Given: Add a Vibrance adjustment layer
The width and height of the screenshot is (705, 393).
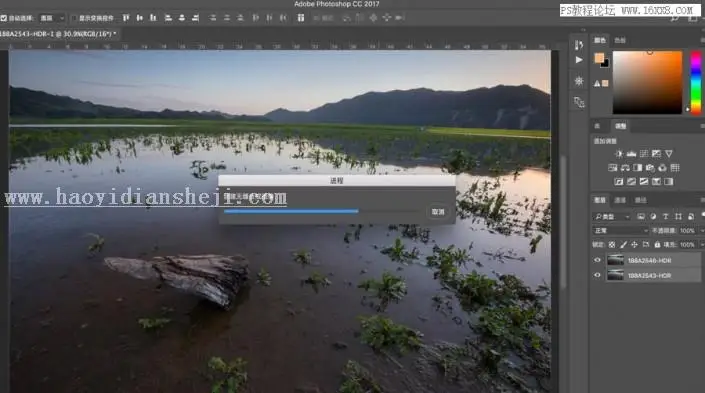Looking at the screenshot, I should [669, 154].
